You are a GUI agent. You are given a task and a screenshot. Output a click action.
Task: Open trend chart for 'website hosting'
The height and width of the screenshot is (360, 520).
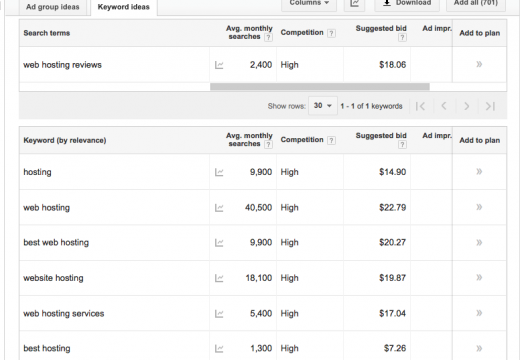click(219, 278)
